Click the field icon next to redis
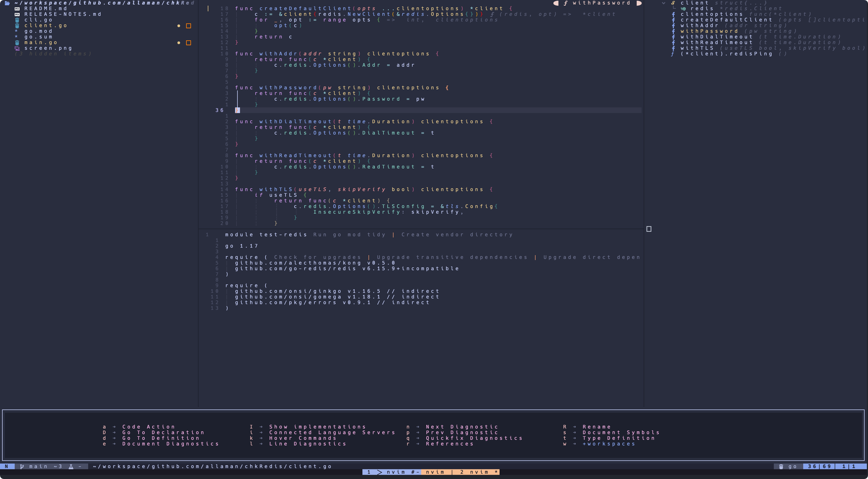This screenshot has height=479, width=868. point(683,9)
